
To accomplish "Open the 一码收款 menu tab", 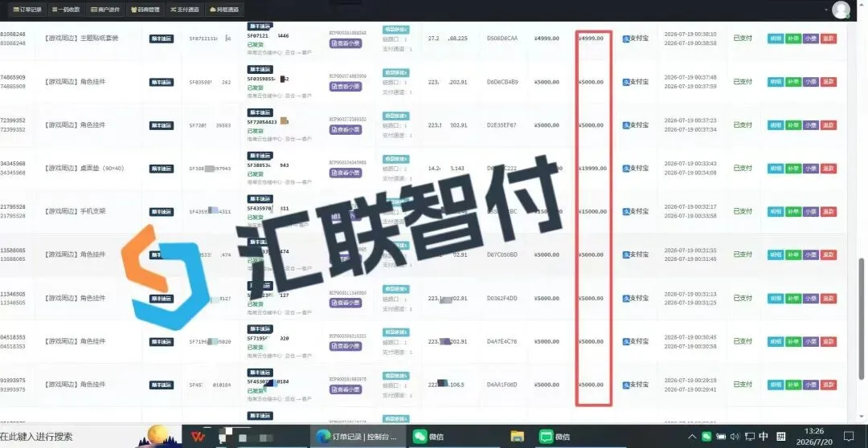I will point(66,10).
